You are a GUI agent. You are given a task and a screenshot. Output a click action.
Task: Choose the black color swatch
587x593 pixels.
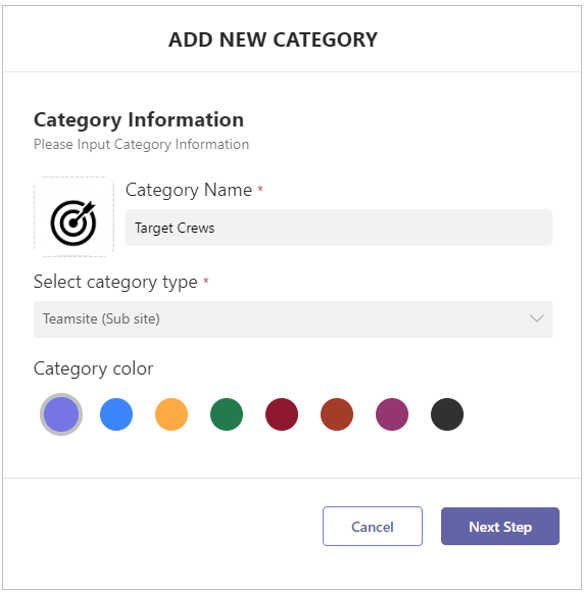447,414
